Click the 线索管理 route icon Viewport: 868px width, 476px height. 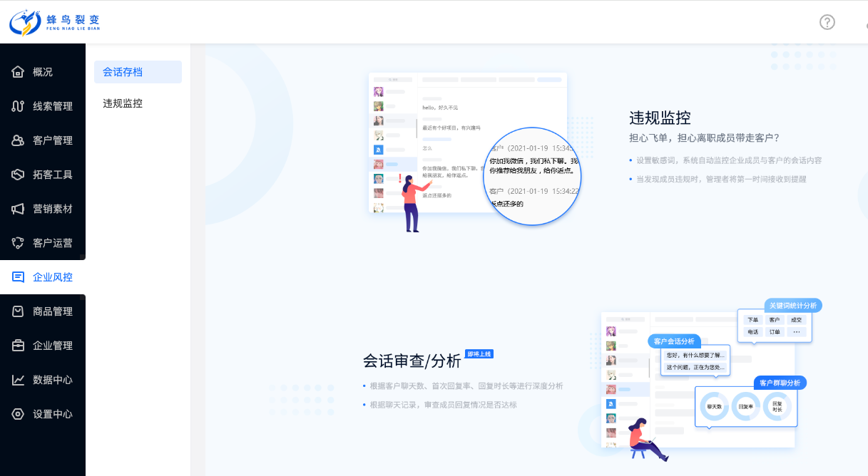tap(19, 106)
